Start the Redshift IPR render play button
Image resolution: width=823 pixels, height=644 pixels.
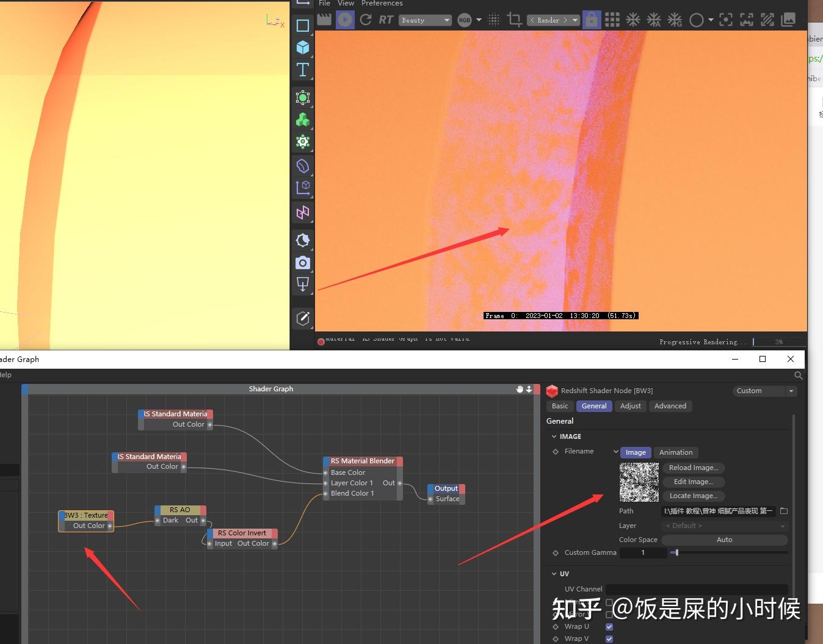pos(345,20)
